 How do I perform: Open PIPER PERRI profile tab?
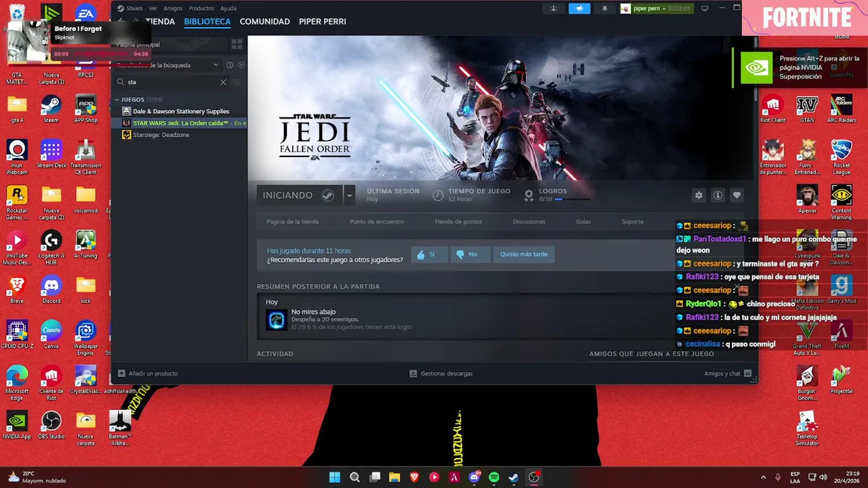click(323, 22)
